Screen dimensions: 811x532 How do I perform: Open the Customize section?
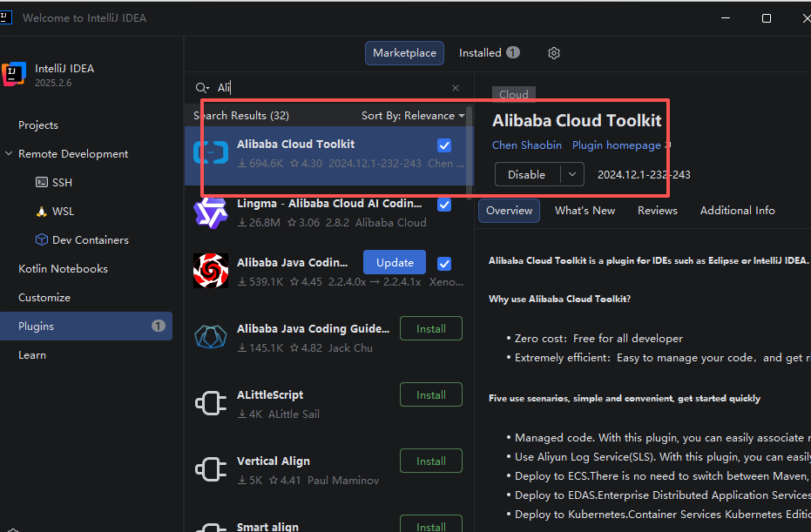[x=44, y=297]
